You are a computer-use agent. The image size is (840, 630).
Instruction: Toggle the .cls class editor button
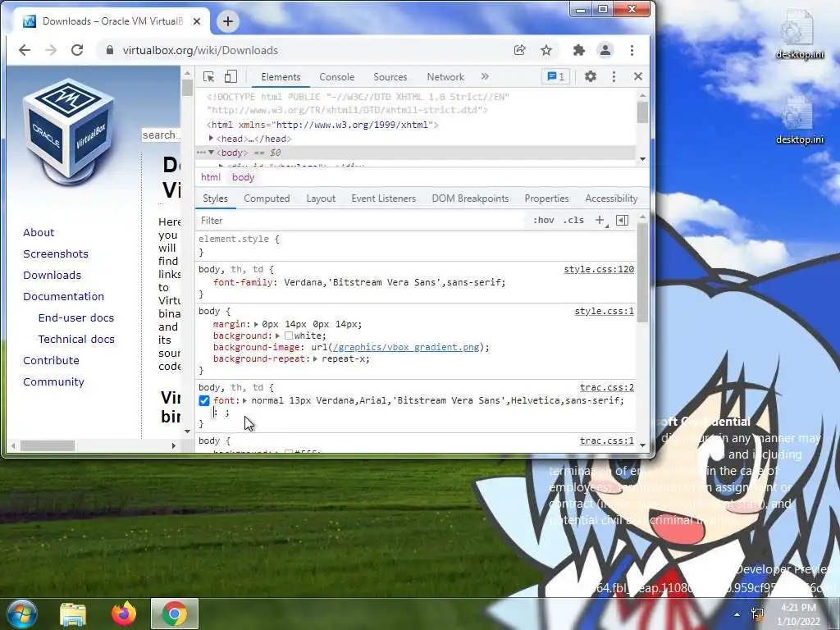coord(573,220)
